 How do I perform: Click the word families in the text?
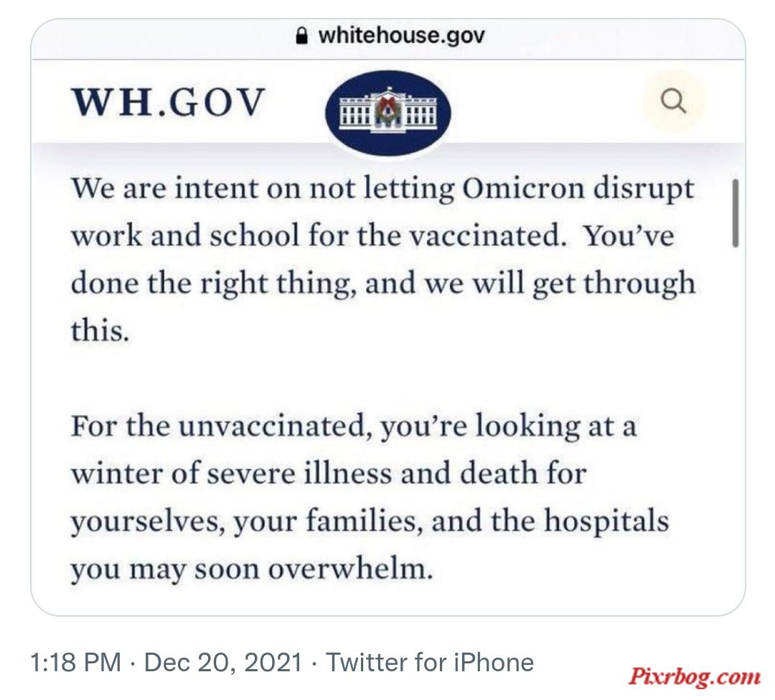pos(365,521)
